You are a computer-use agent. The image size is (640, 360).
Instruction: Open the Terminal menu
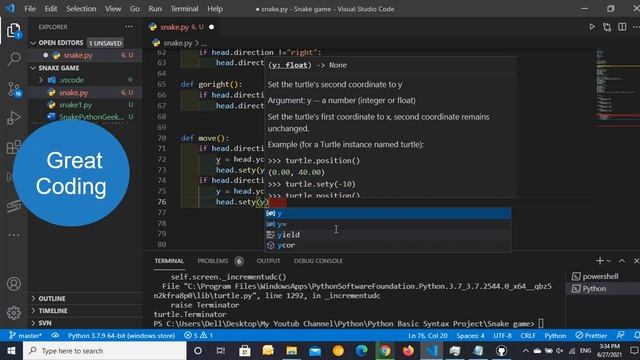click(x=184, y=9)
